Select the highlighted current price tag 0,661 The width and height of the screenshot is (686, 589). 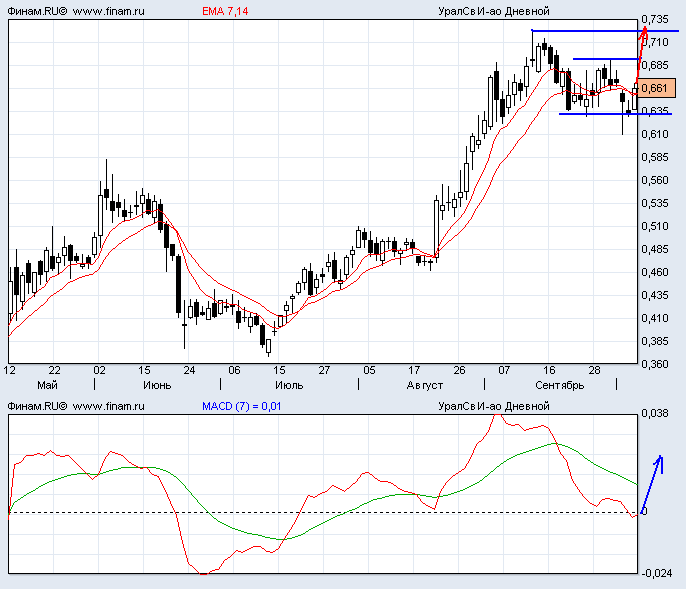[655, 88]
